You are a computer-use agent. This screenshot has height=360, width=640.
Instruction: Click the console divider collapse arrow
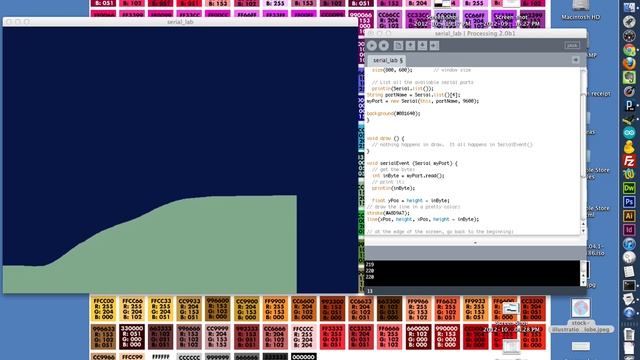click(x=475, y=242)
